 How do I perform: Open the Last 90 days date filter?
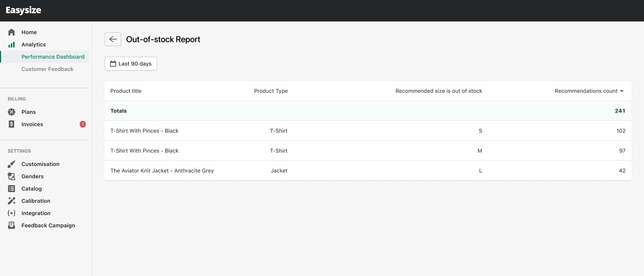click(131, 64)
